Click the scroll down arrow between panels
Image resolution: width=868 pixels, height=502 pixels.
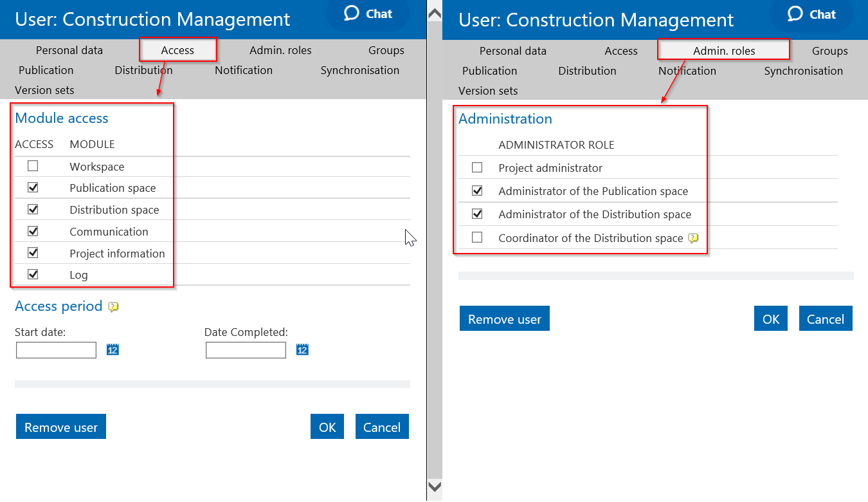[x=435, y=487]
